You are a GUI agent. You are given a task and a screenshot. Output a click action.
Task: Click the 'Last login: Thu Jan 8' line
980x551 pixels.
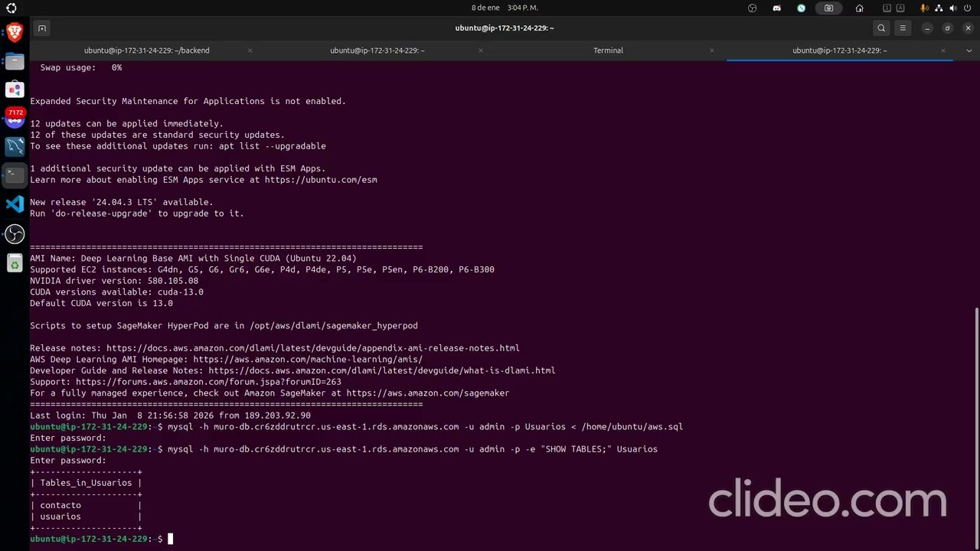point(170,416)
